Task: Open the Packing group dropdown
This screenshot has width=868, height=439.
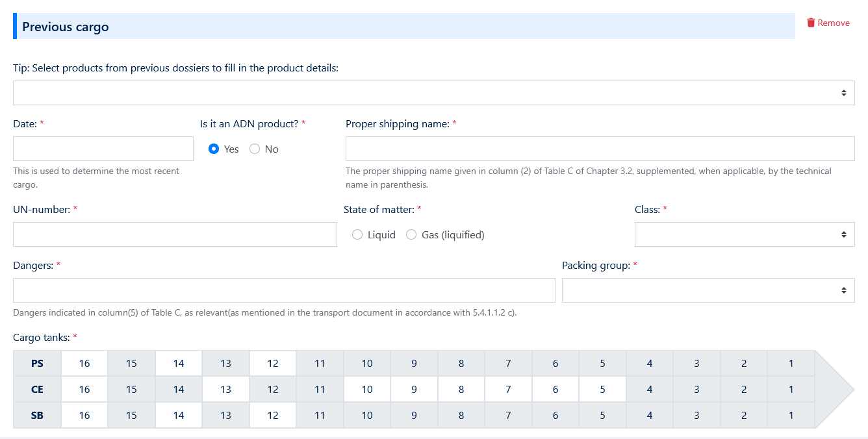Action: pos(708,290)
